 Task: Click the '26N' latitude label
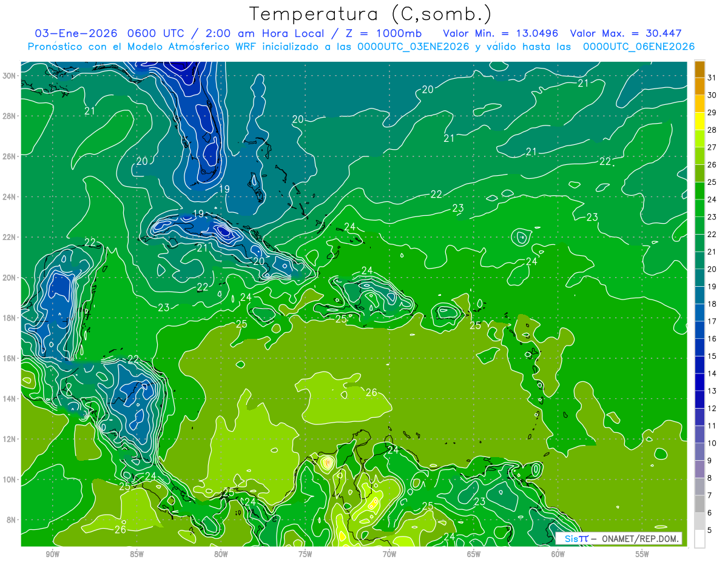tap(10, 156)
